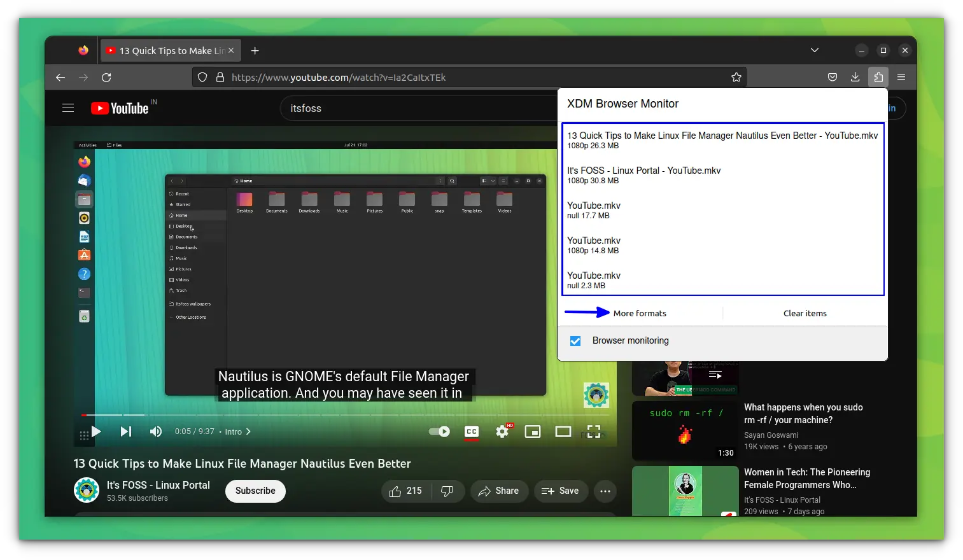The image size is (963, 560).
Task: Open a new browser tab
Action: [255, 50]
